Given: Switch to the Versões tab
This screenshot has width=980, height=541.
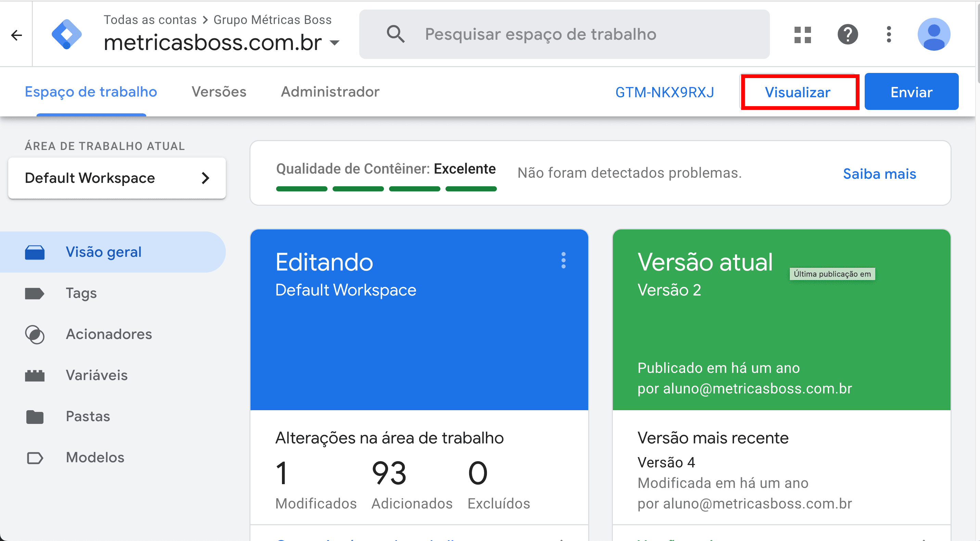Looking at the screenshot, I should tap(219, 92).
